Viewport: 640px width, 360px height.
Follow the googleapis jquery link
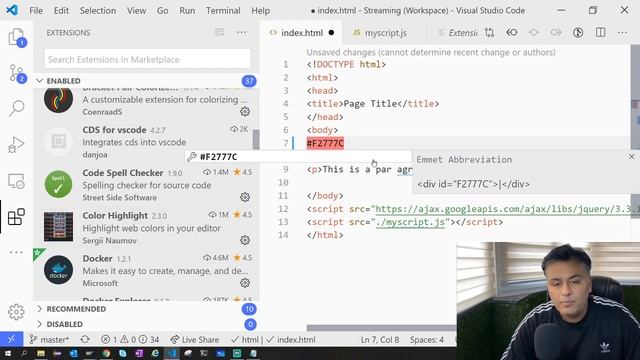[x=504, y=209]
